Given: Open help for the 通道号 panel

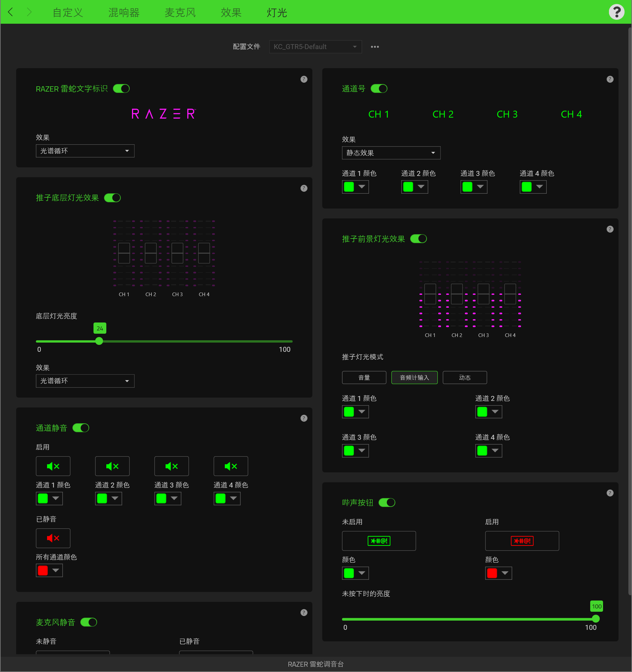Looking at the screenshot, I should [x=610, y=79].
